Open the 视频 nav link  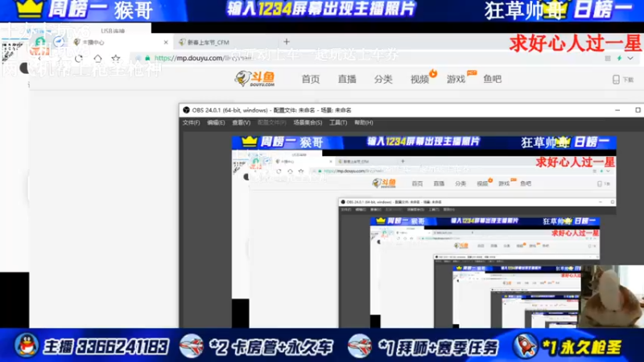tap(419, 79)
